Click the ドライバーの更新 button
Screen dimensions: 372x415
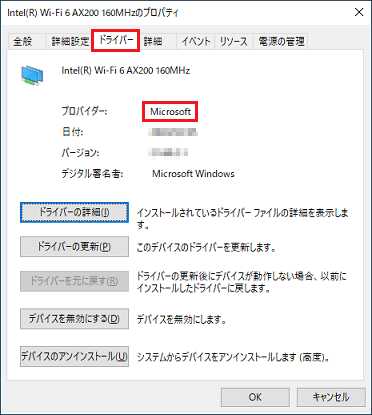(x=74, y=247)
